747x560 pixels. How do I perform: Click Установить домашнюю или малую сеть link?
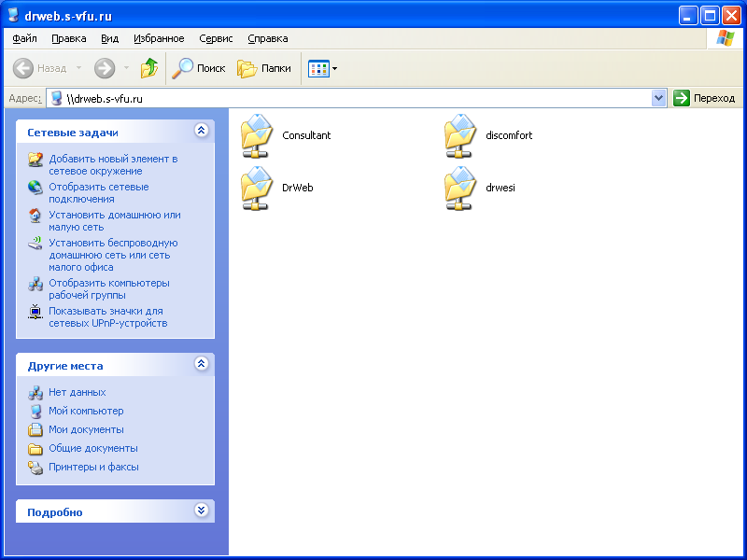115,221
